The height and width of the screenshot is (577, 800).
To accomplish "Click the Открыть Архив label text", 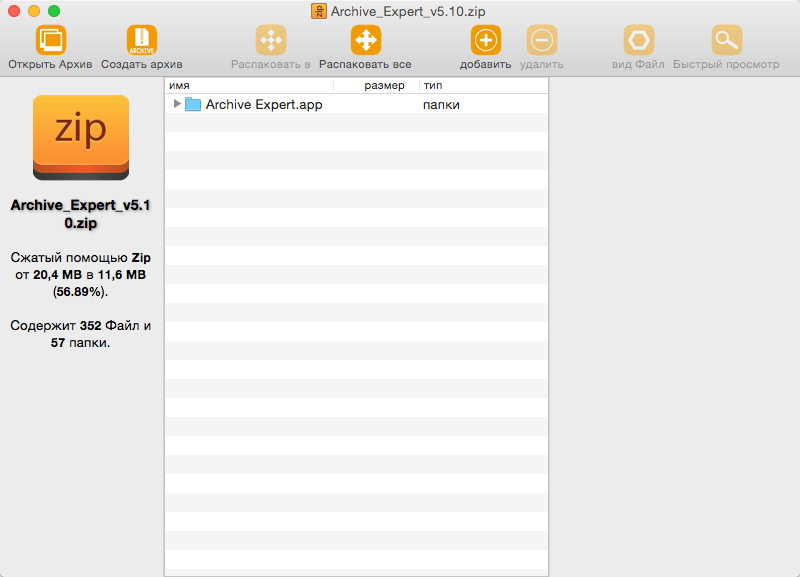I will [x=51, y=64].
